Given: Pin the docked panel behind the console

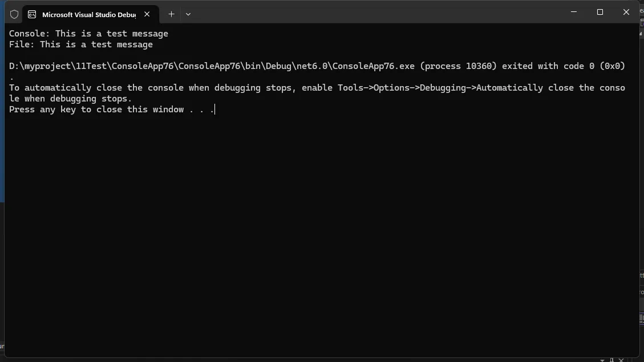Looking at the screenshot, I should [x=611, y=360].
